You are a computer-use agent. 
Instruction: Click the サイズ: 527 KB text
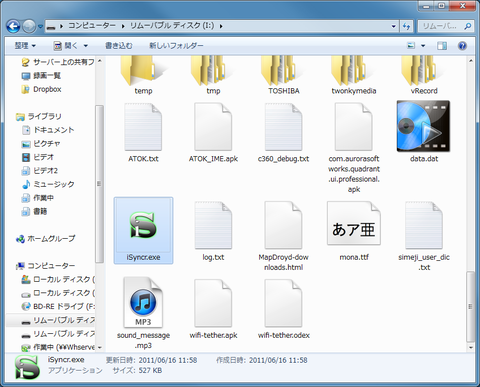137,371
